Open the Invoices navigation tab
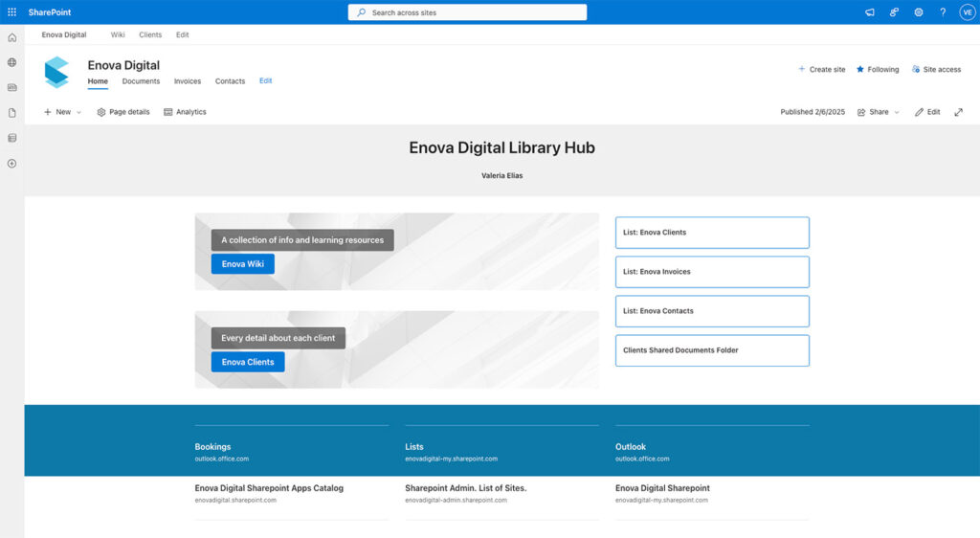The height and width of the screenshot is (538, 980). 188,81
